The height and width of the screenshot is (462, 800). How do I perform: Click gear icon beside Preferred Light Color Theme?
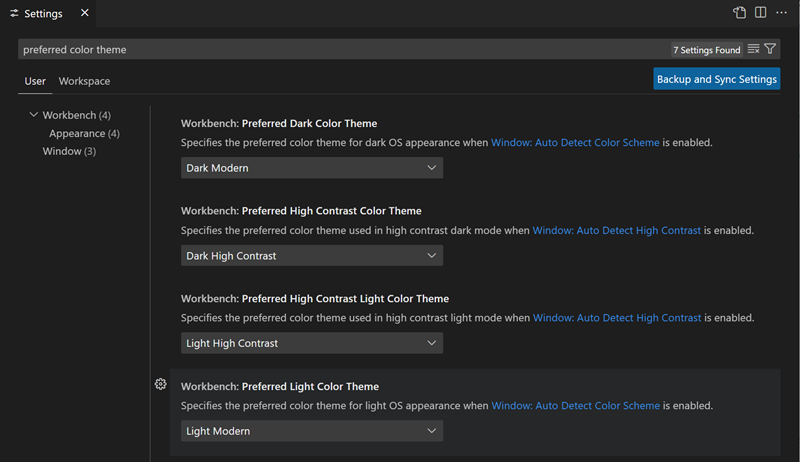click(160, 384)
